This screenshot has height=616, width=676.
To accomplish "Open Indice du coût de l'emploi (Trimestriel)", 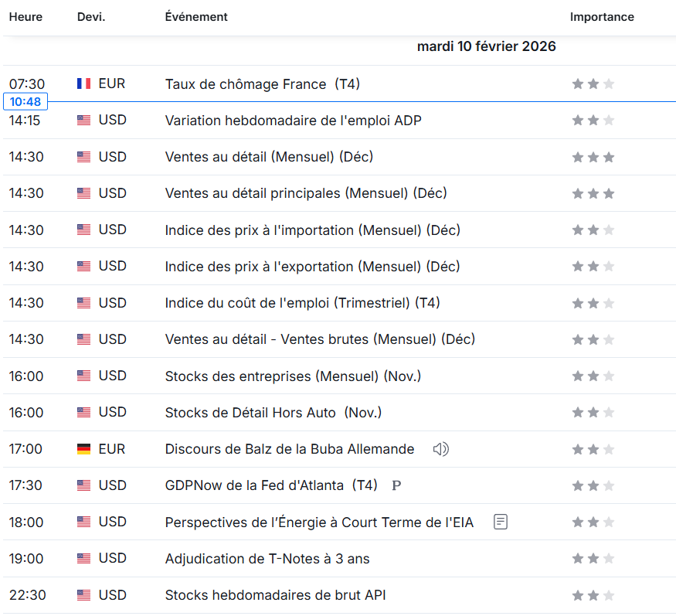I will coord(302,303).
